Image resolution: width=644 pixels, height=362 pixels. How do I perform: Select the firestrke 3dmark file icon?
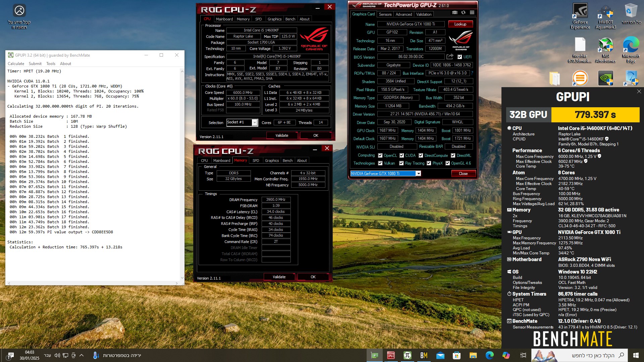(580, 50)
